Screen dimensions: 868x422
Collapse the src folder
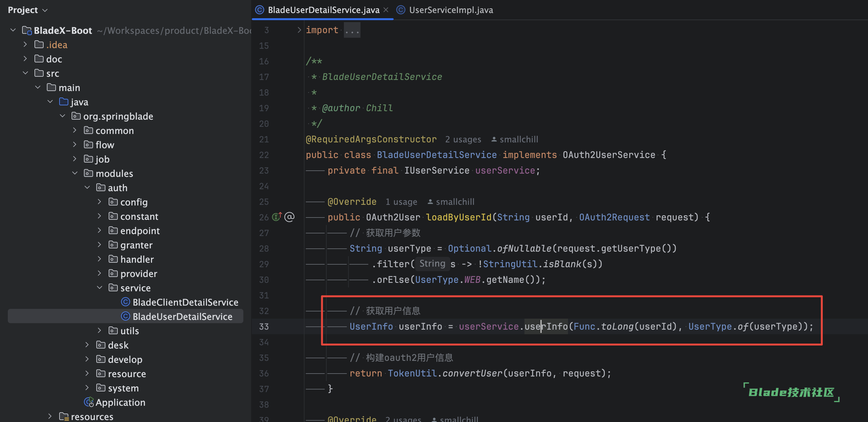[x=25, y=73]
